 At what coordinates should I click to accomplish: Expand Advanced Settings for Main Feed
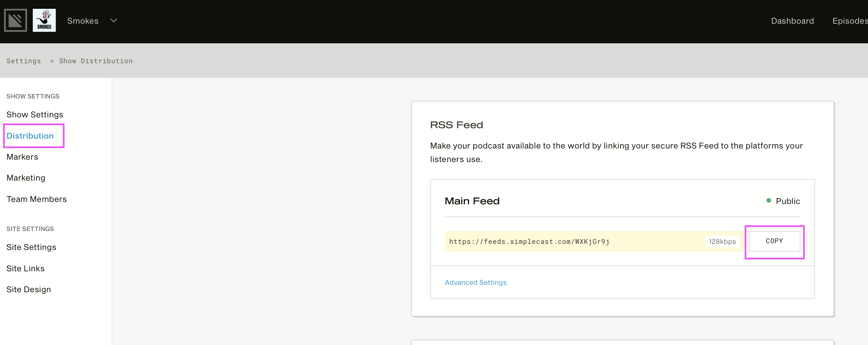point(476,282)
